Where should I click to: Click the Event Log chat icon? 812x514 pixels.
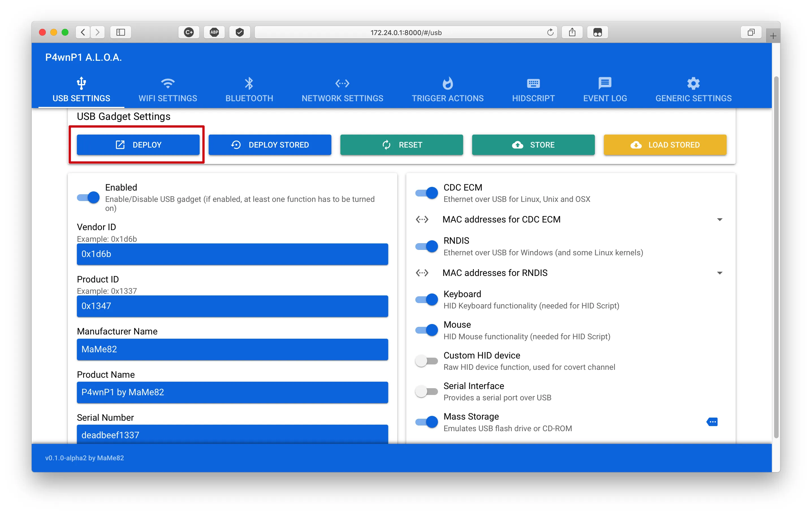tap(605, 83)
